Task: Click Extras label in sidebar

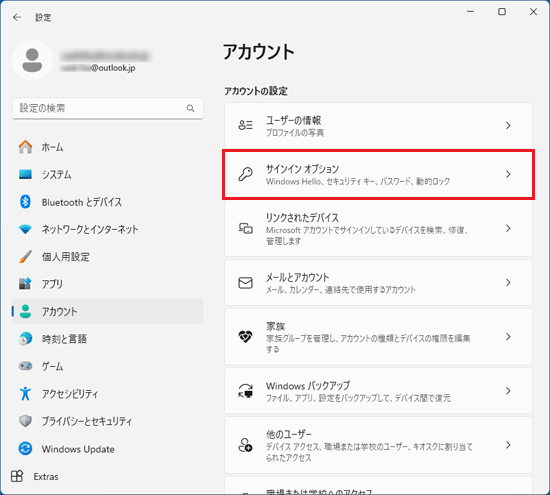Action: coord(46,476)
